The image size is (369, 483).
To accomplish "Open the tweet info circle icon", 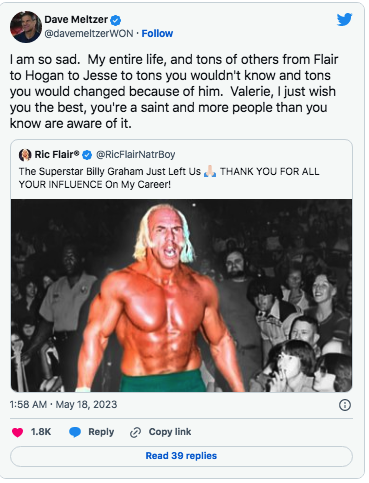I will tap(345, 405).
